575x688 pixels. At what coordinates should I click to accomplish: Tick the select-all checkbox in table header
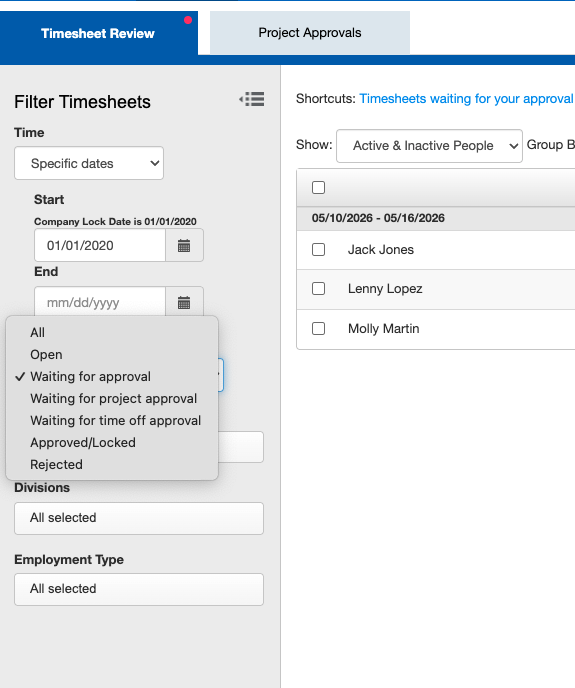click(x=318, y=187)
